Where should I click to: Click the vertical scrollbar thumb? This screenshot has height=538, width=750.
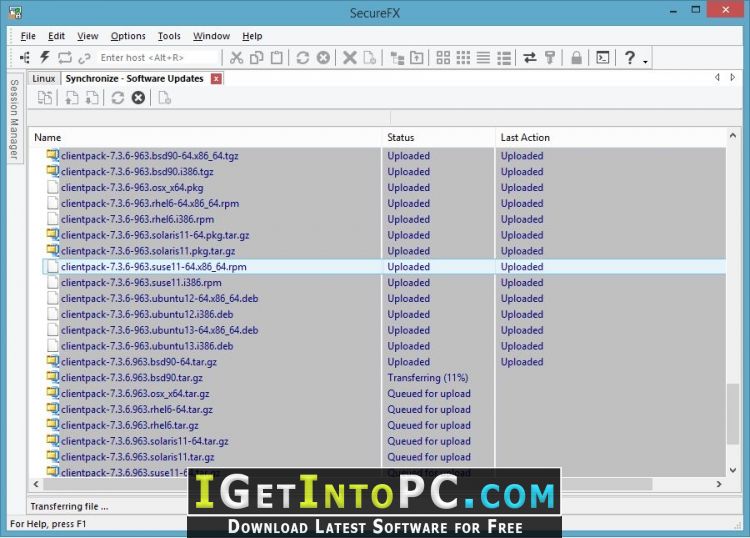(x=732, y=414)
